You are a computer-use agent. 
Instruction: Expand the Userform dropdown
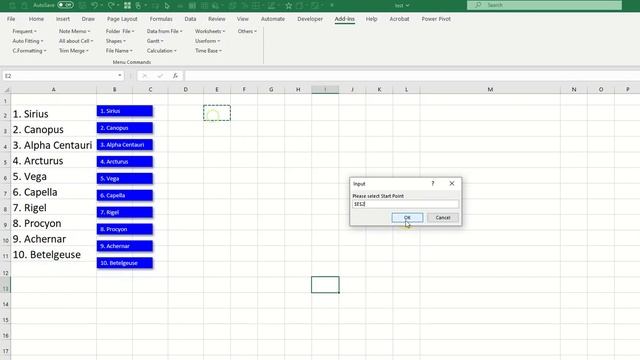207,41
